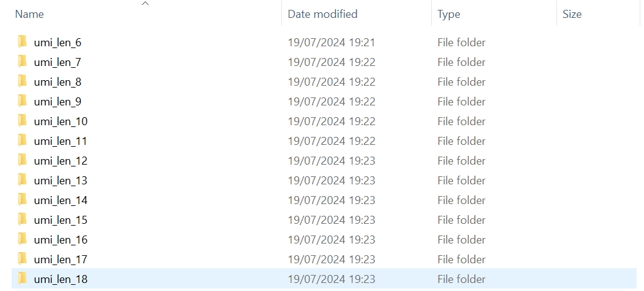Click the highlighted umi_len_18 folder icon
This screenshot has width=644, height=291.
23,278
